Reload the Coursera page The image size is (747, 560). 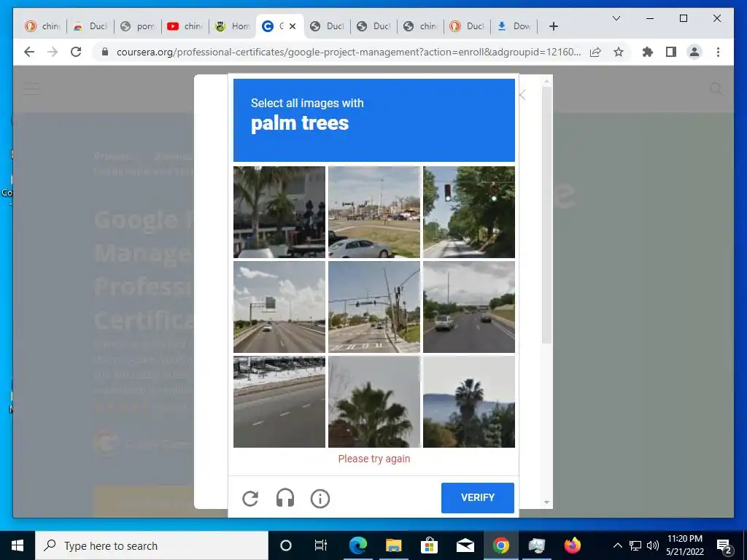click(76, 52)
